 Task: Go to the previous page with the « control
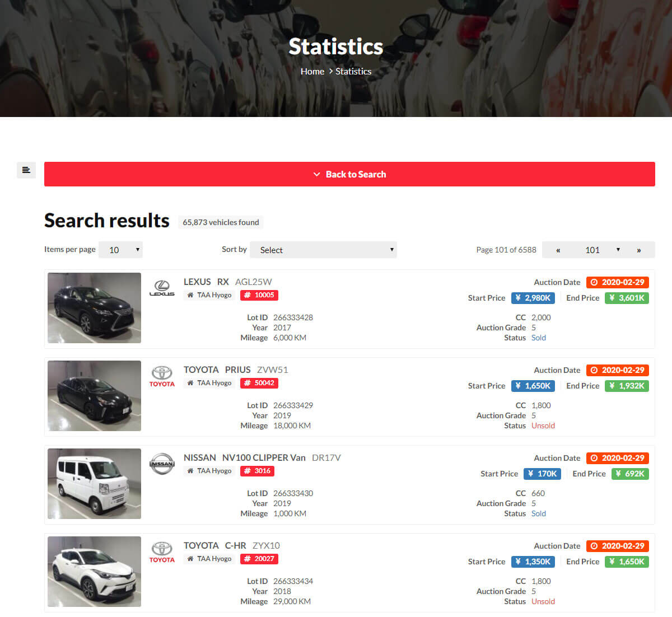click(558, 250)
